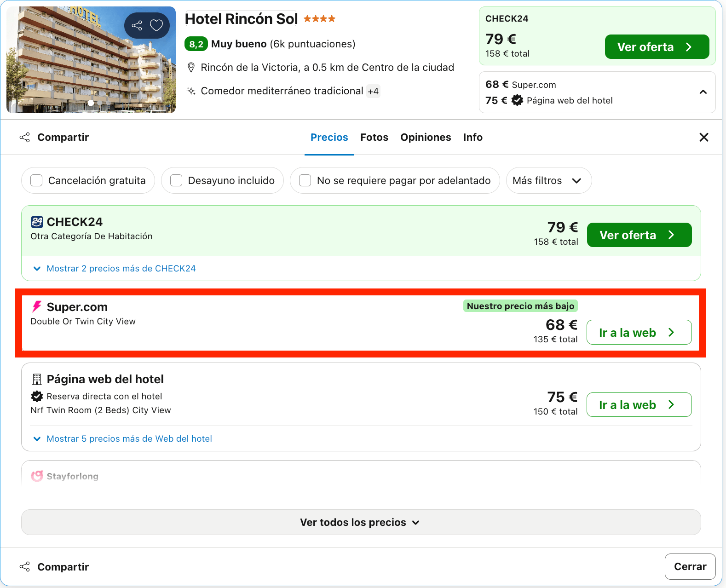This screenshot has width=726, height=588.
Task: Close the prices panel with X
Action: (x=703, y=137)
